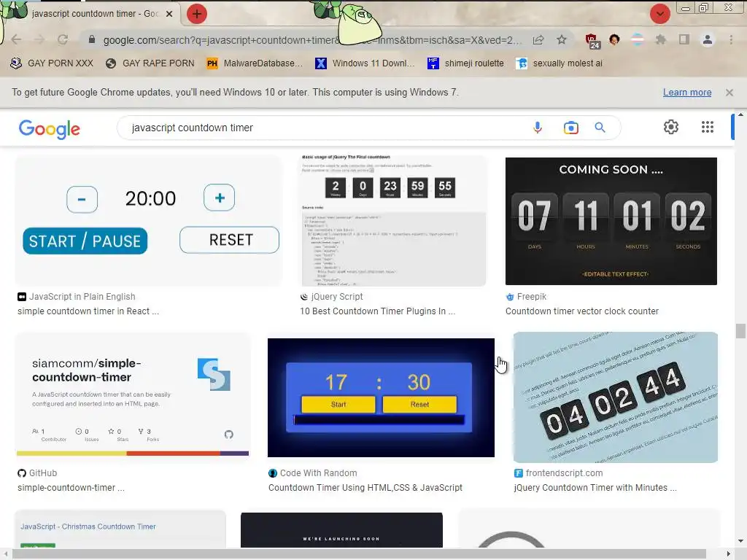Click the horizontal scrollbar left arrow
Image resolution: width=747 pixels, height=560 pixels.
pyautogui.click(x=4, y=554)
